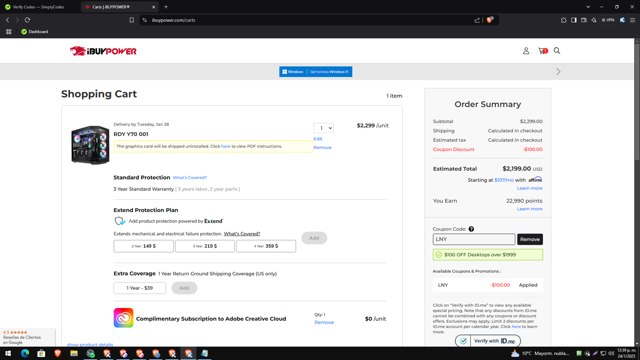The height and width of the screenshot is (360, 640).
Task: Open the quantity dropdown for RDY Y70 001
Action: coord(324,128)
